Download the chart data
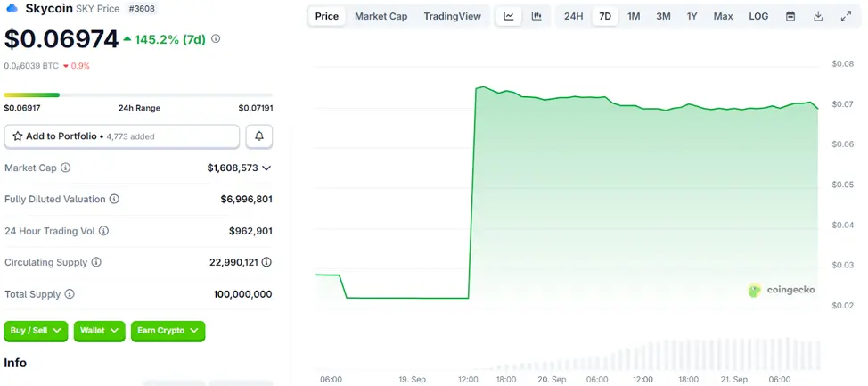 (x=818, y=16)
